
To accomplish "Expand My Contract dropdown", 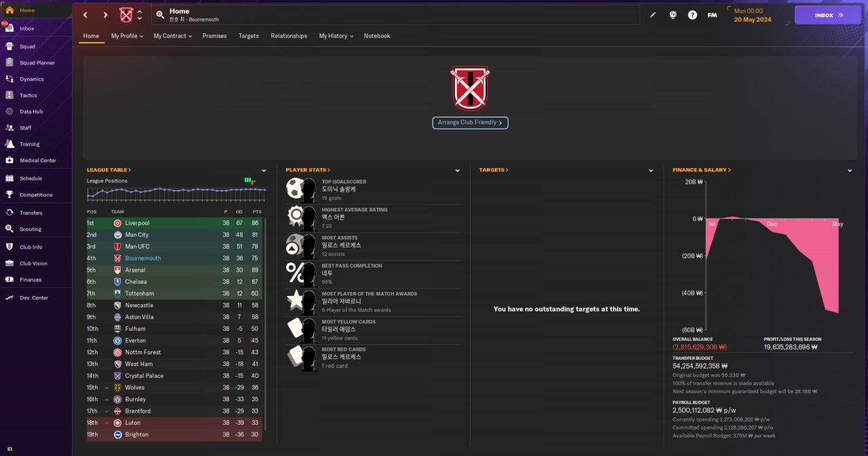I will (x=173, y=36).
